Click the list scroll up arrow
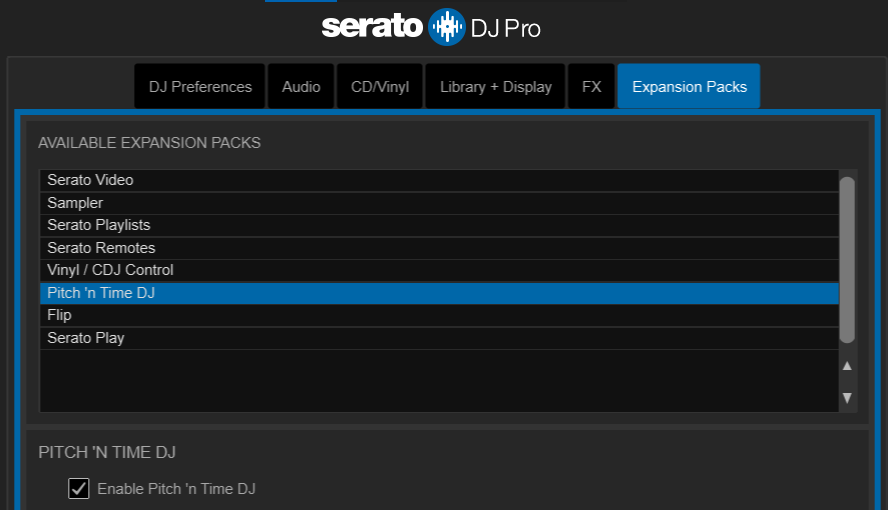 tap(847, 366)
